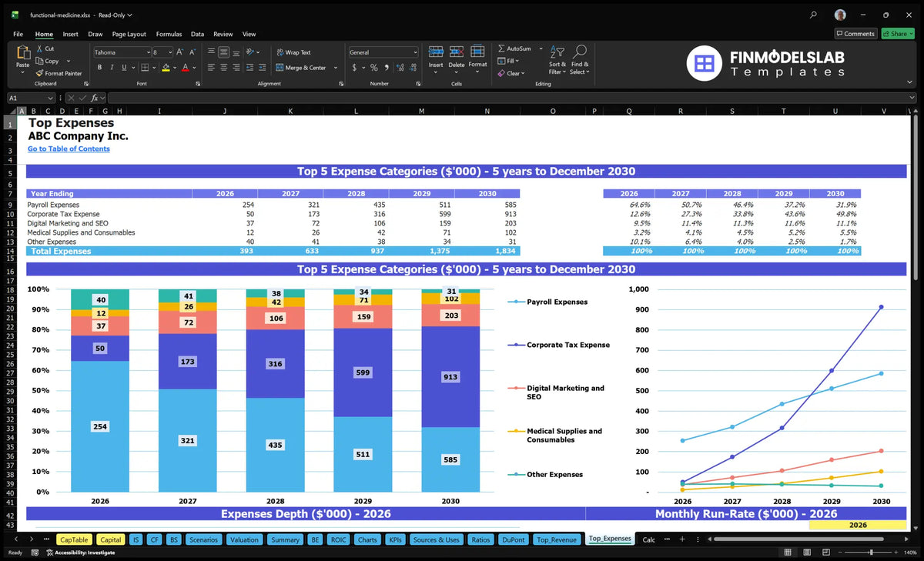Screen dimensions: 924x561
Task: Open the Font dialog launcher
Action: (x=197, y=83)
